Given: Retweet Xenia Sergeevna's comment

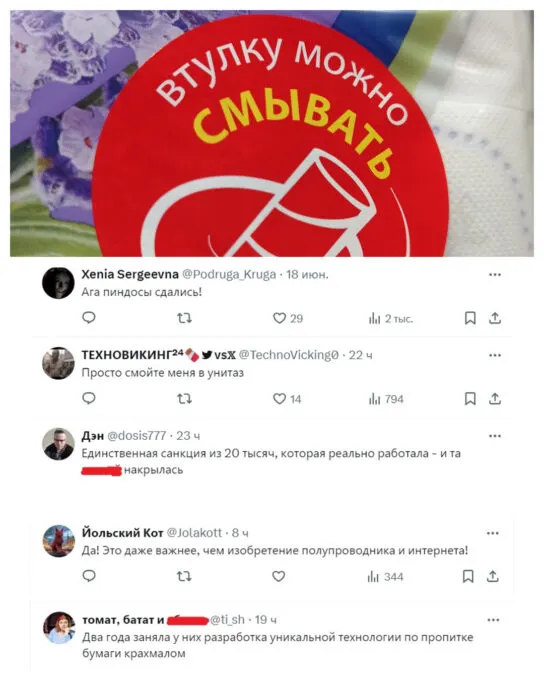Looking at the screenshot, I should 184,318.
